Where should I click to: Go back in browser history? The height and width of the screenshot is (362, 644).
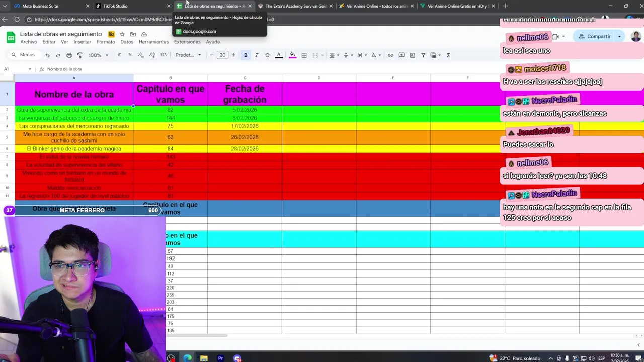5,19
